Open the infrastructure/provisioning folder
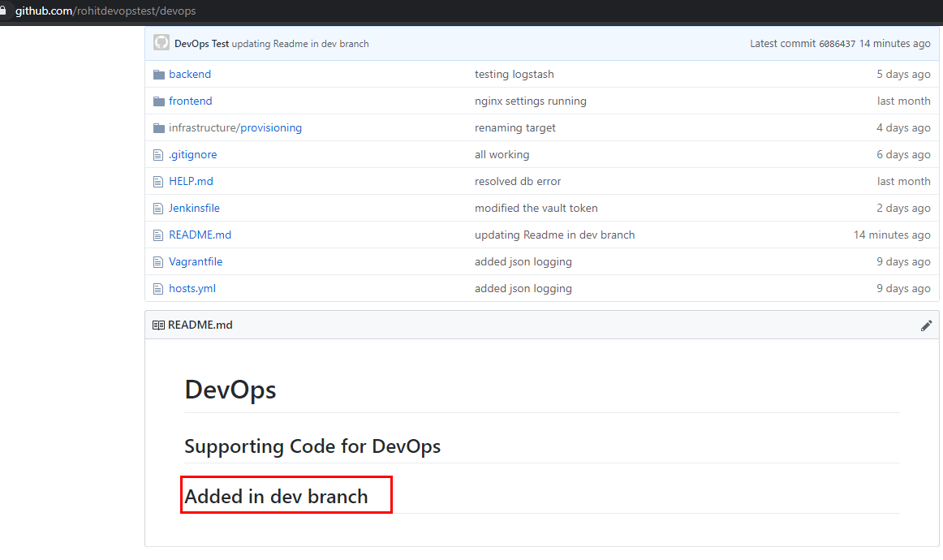This screenshot has width=943, height=560. [x=235, y=127]
